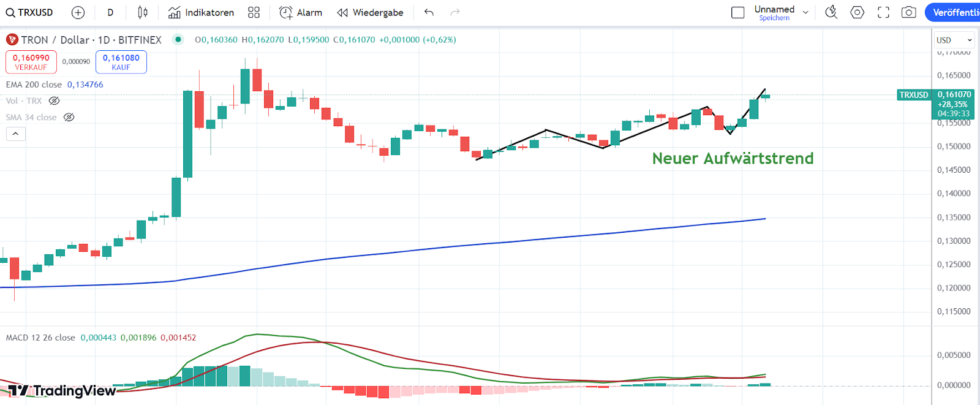Collapse the indicator legend chevron

(16, 134)
